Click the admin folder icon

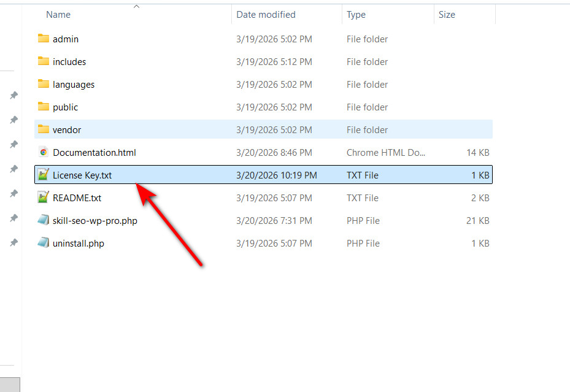tap(43, 39)
